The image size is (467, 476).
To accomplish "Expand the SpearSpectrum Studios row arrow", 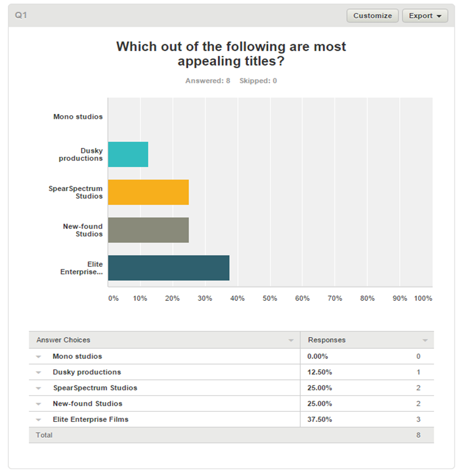I will tap(38, 388).
